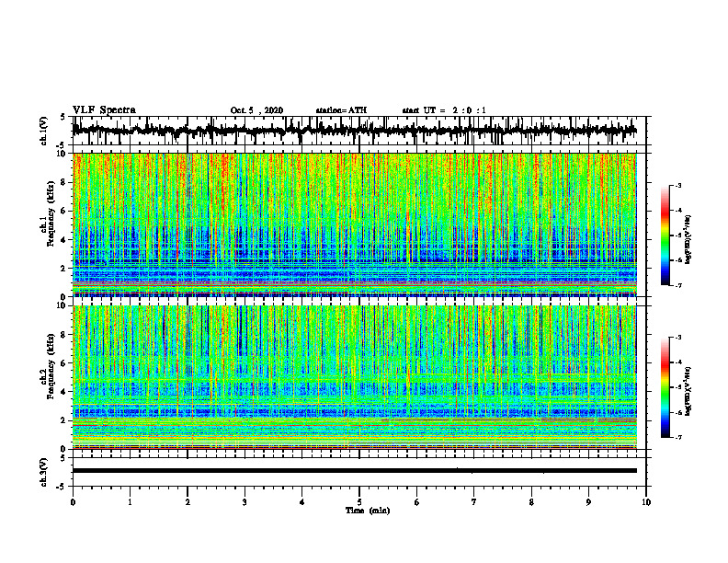Click the ch.2 color bar log(PSD) unit label
This screenshot has height=563, width=728.
click(688, 391)
